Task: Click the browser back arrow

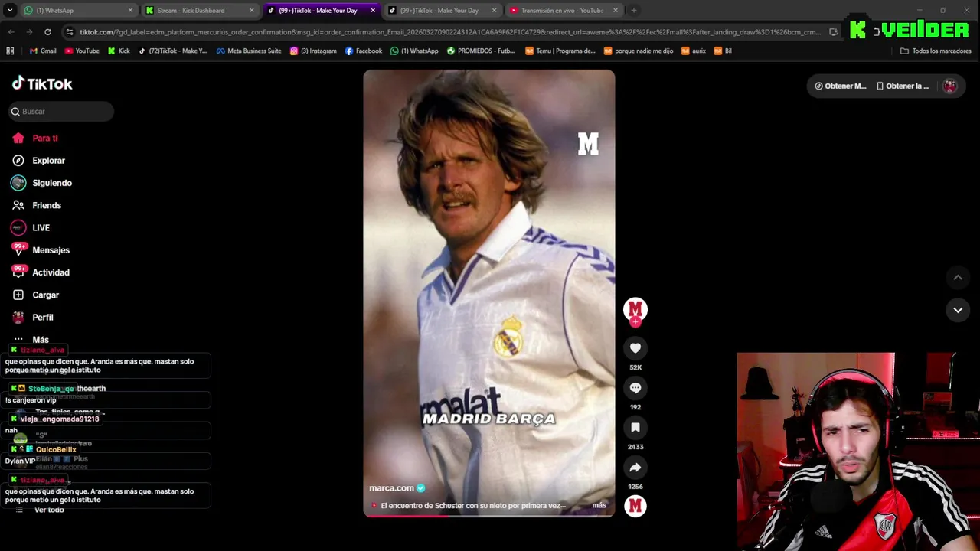Action: coord(11,32)
